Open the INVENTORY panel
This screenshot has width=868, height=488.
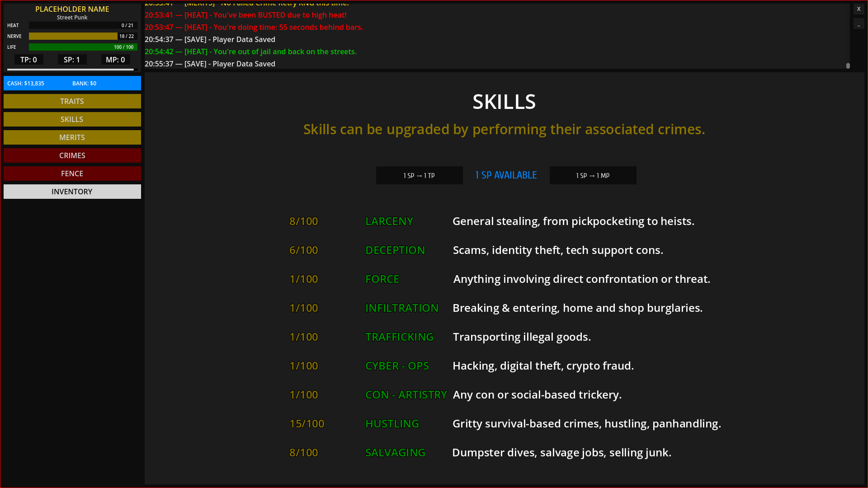(x=72, y=192)
